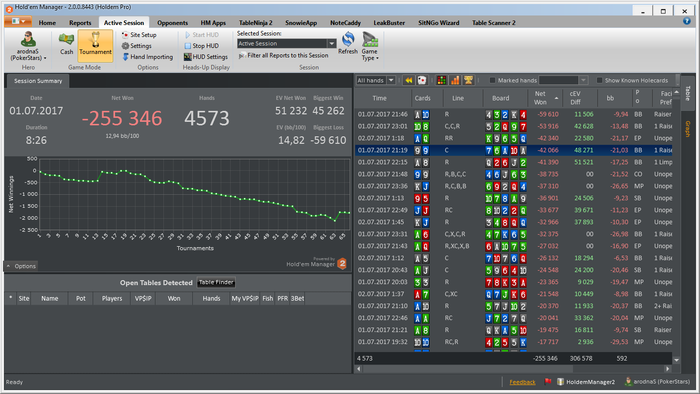Switch to the Reports tab
This screenshot has width=700, height=394.
[80, 23]
